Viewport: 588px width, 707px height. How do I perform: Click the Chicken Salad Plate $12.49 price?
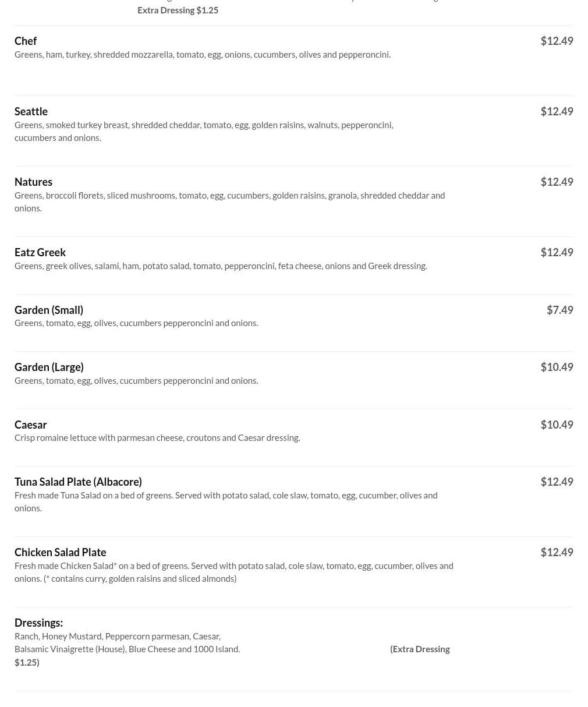[x=557, y=552]
